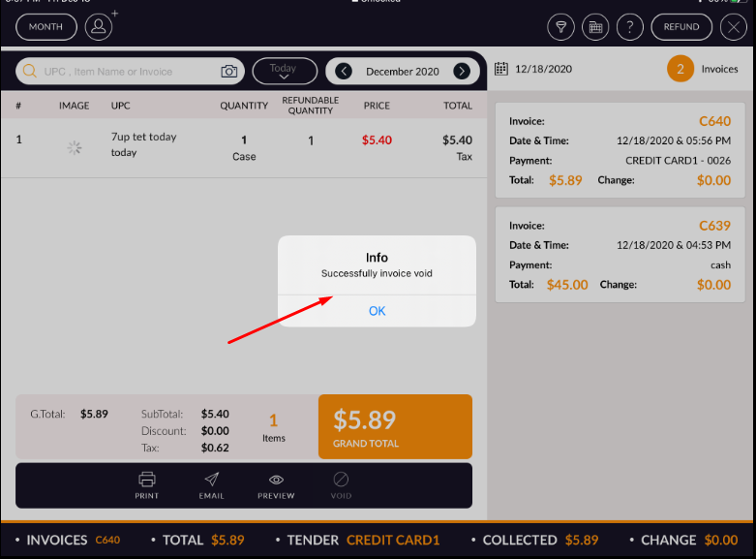756x559 pixels.
Task: Click the 12/18/2020 date calendar icon
Action: point(501,69)
